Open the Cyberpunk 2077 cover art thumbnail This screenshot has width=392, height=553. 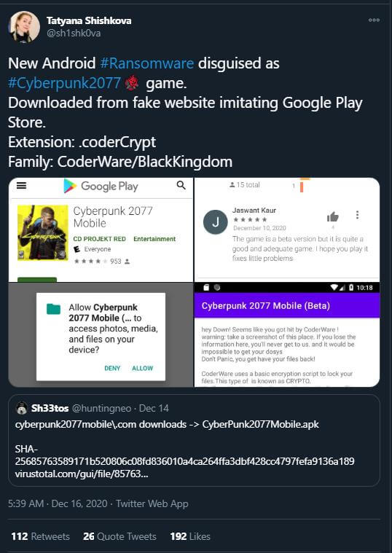pos(43,232)
